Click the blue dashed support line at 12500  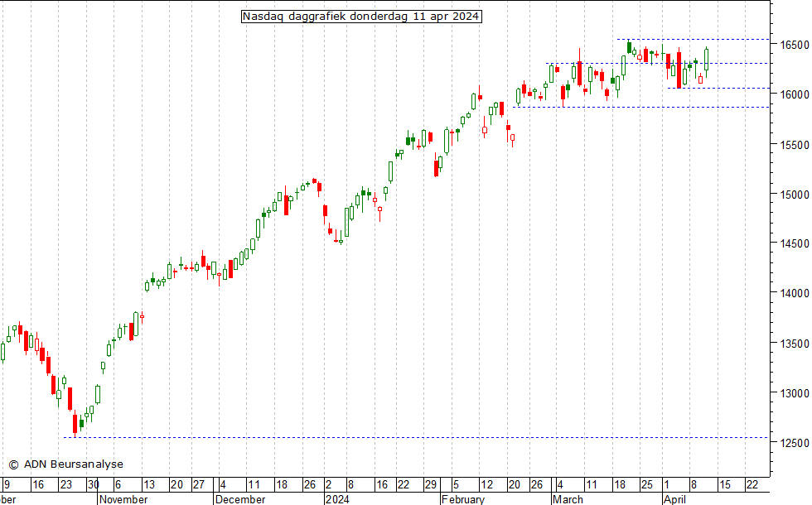tap(416, 438)
